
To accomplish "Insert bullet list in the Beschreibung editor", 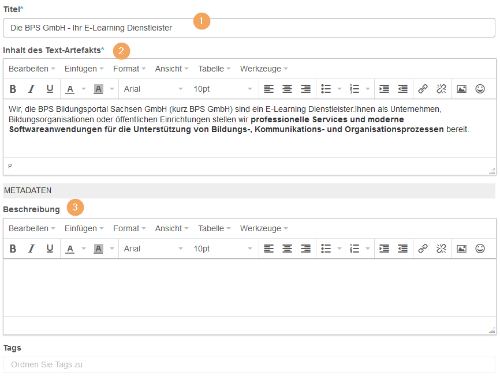I will click(326, 249).
